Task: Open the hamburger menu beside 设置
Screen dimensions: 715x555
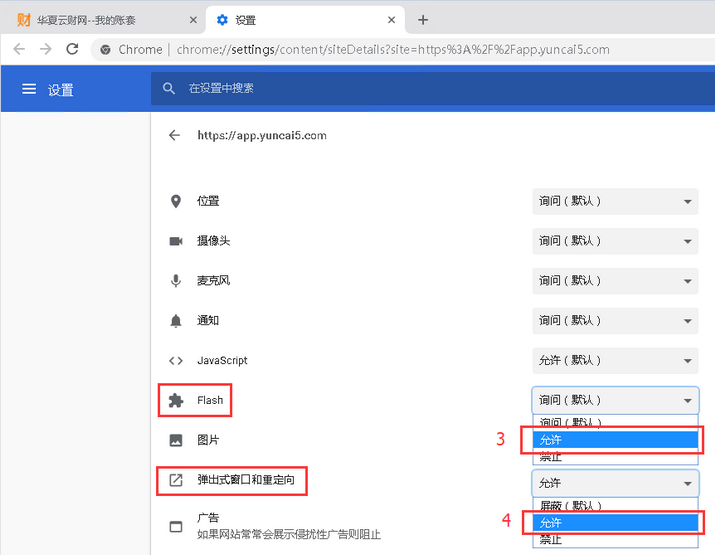Action: (x=29, y=89)
